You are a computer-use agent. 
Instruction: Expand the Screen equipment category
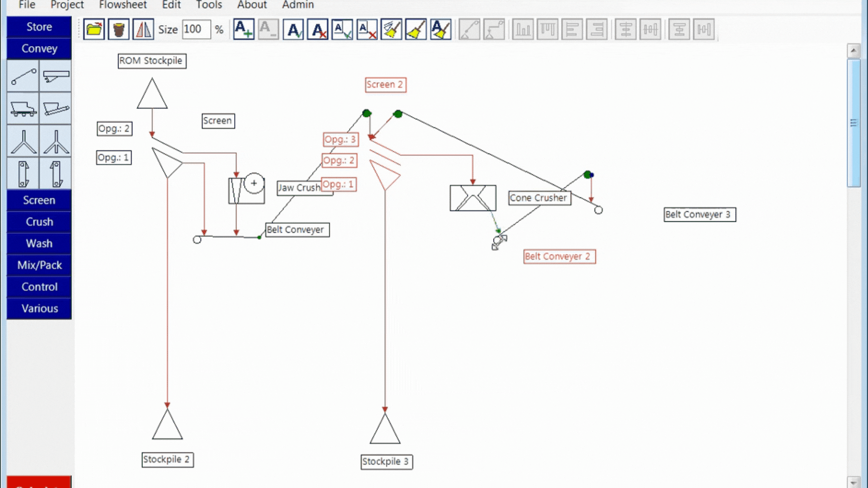click(39, 200)
